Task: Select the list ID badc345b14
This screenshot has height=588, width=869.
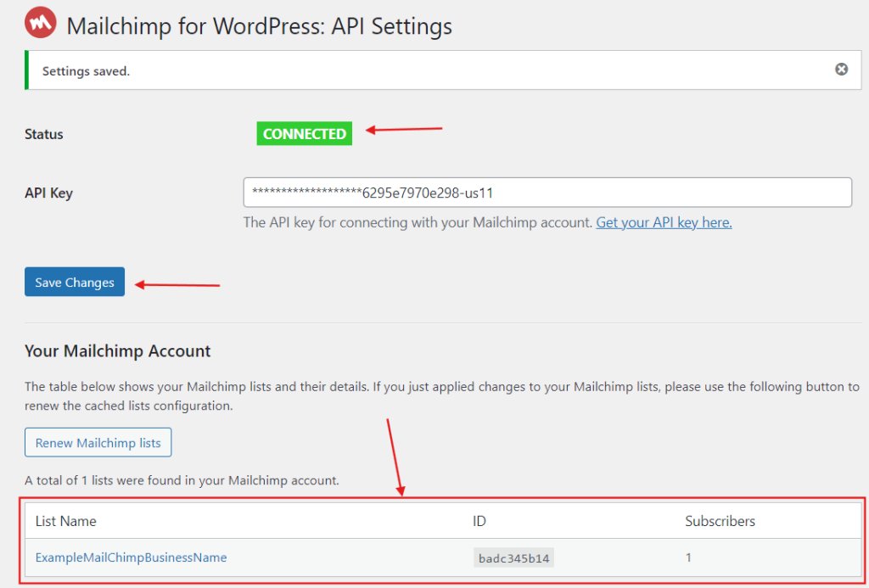Action: [x=513, y=557]
